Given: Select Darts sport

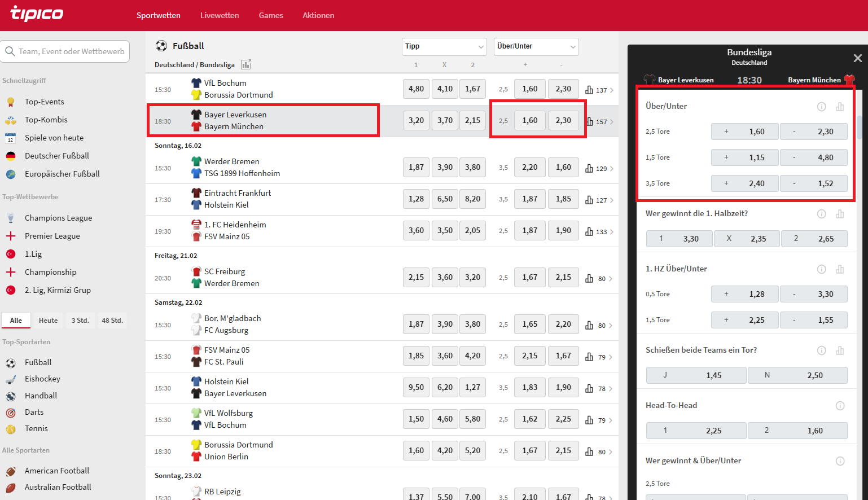Looking at the screenshot, I should (x=34, y=412).
